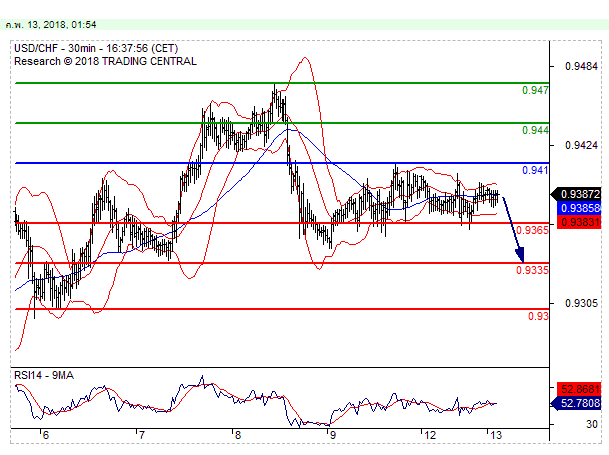Screen dimensions: 609x455
Task: Click the blue 52.7808 RSI value tag
Action: (576, 403)
